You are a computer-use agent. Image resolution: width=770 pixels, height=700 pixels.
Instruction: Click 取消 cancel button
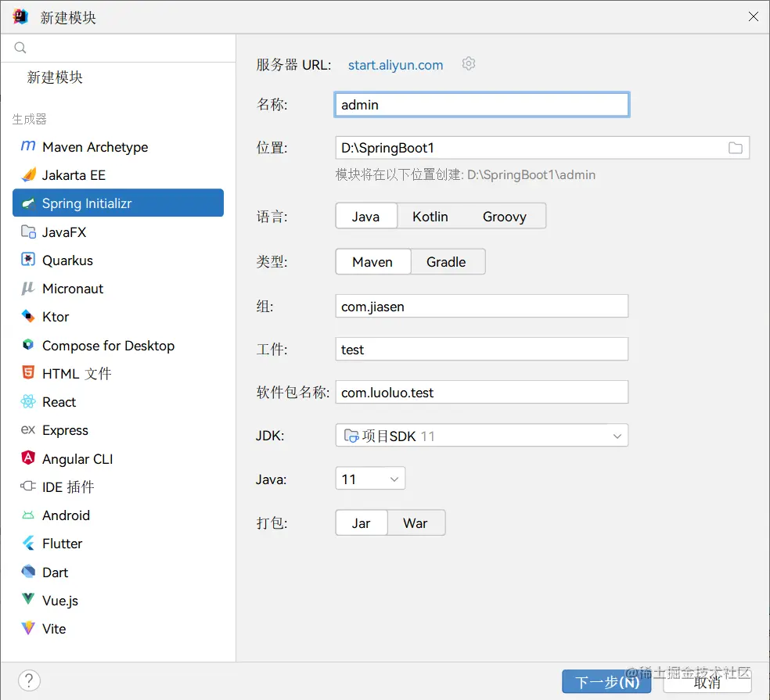pos(707,682)
